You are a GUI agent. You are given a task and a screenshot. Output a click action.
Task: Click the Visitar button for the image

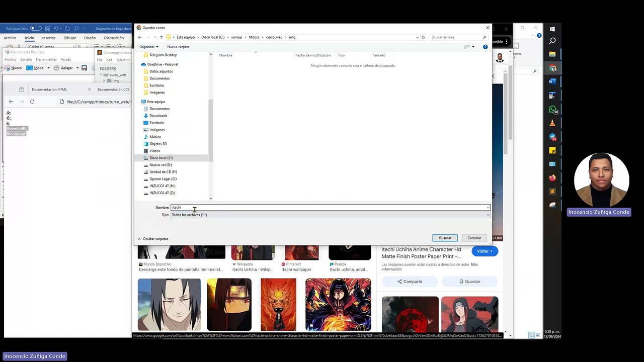tap(485, 251)
